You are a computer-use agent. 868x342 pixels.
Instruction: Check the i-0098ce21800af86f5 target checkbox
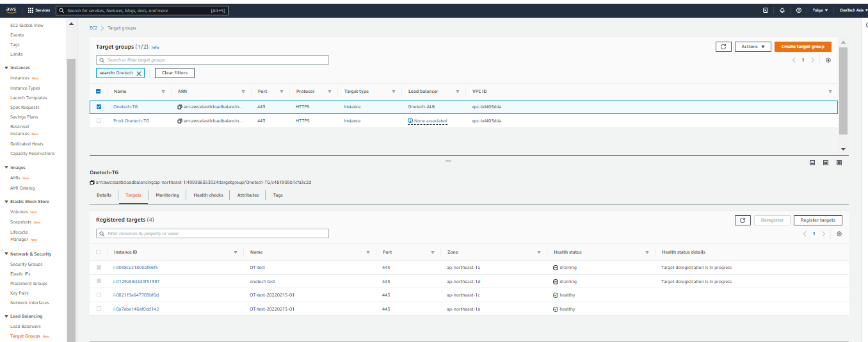click(x=99, y=267)
